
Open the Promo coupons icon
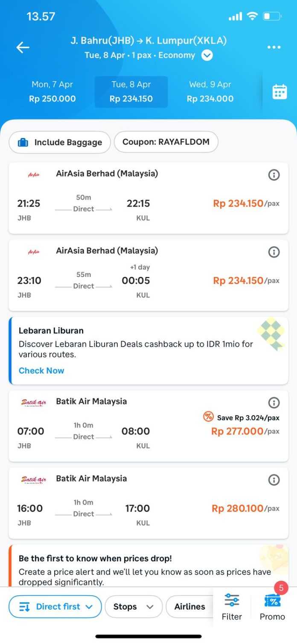tap(272, 606)
